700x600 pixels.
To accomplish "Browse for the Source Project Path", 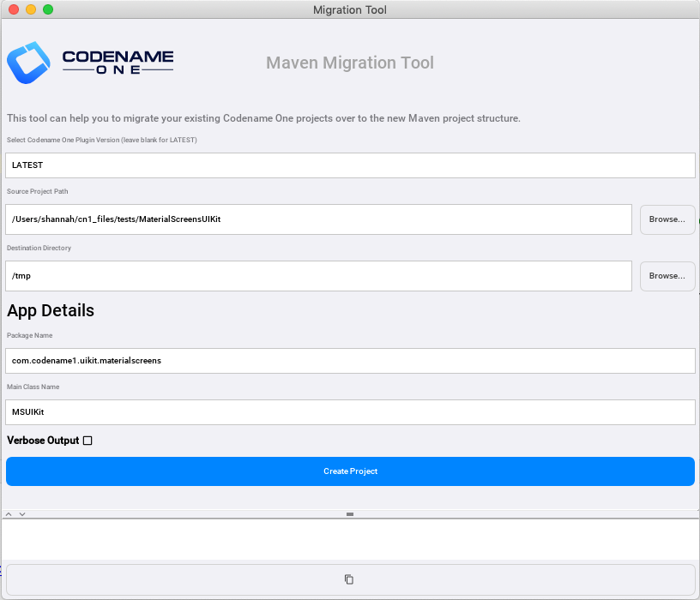I will [x=667, y=219].
